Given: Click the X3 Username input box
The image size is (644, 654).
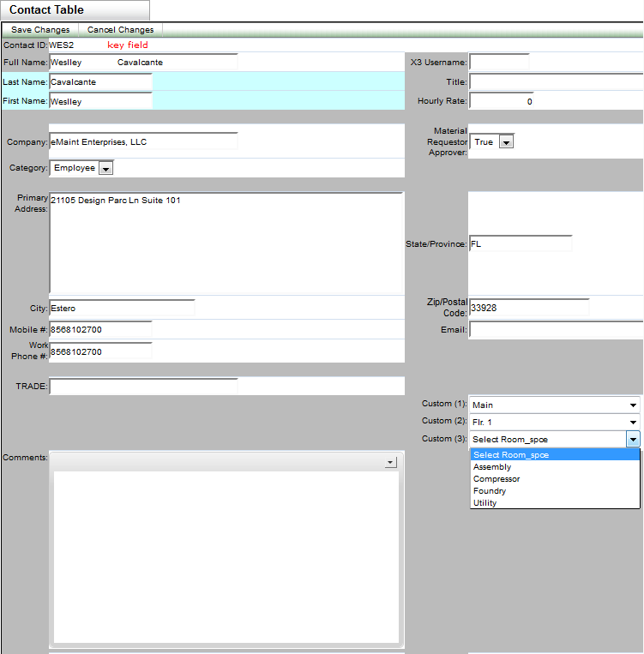Looking at the screenshot, I should coord(499,63).
